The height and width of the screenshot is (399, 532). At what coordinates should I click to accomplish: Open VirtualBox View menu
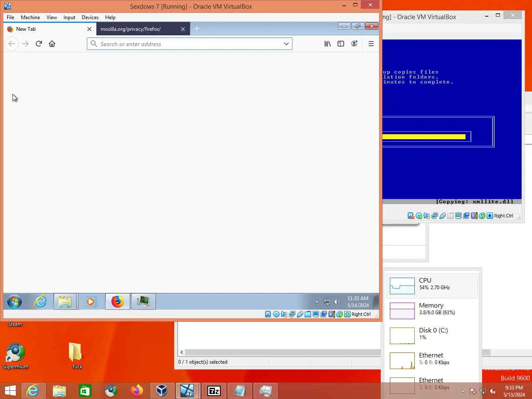pyautogui.click(x=52, y=17)
